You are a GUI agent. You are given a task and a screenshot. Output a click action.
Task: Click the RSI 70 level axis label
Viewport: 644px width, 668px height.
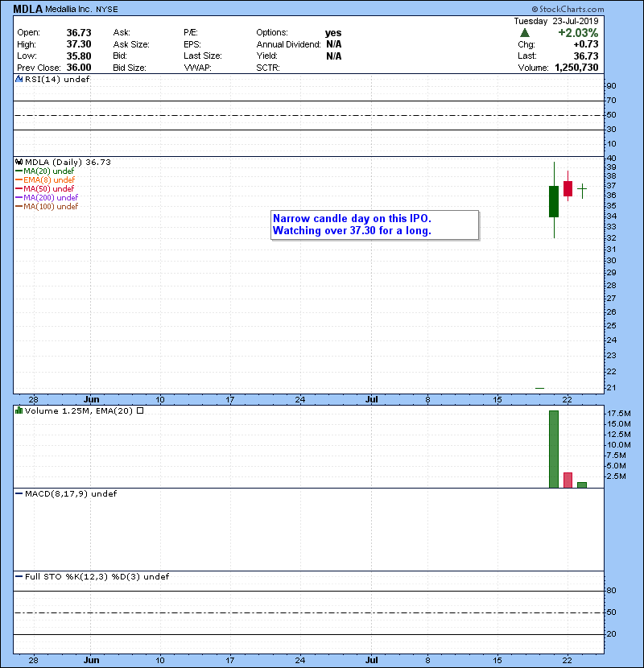[612, 101]
